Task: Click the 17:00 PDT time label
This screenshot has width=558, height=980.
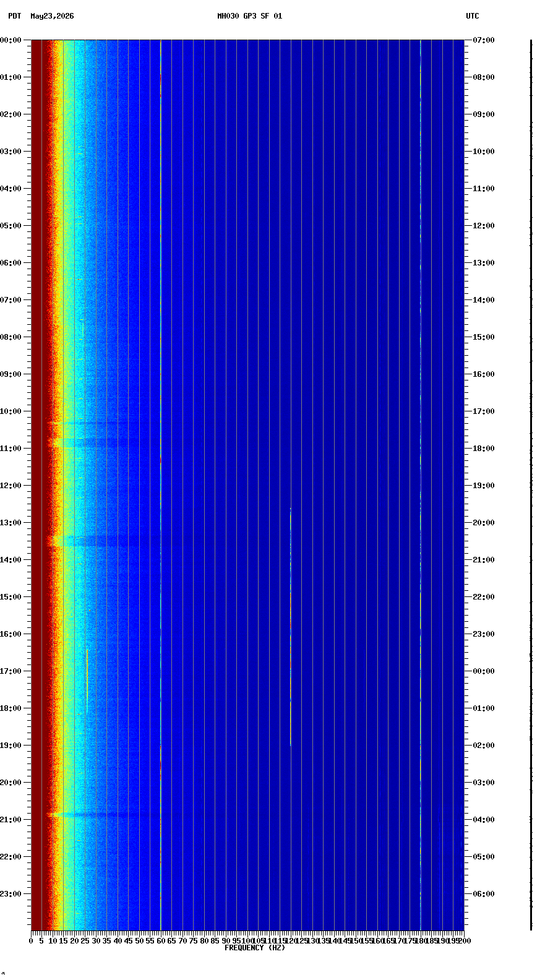Action: tap(11, 671)
